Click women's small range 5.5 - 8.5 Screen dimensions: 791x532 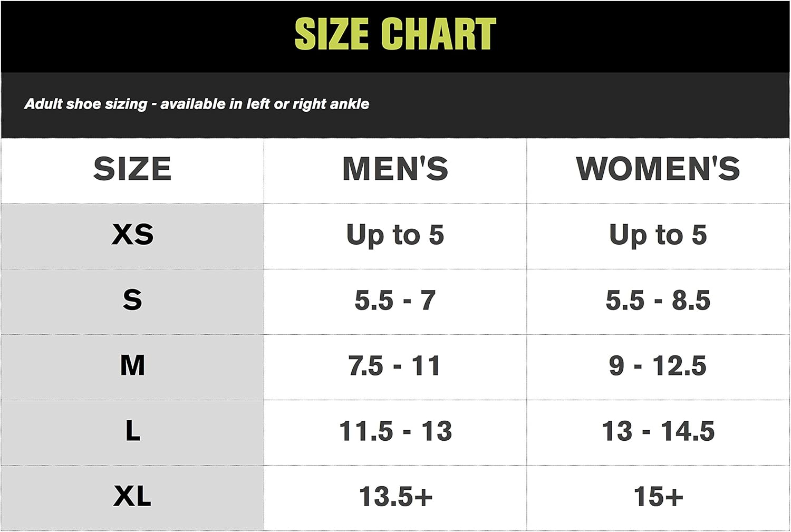click(658, 301)
